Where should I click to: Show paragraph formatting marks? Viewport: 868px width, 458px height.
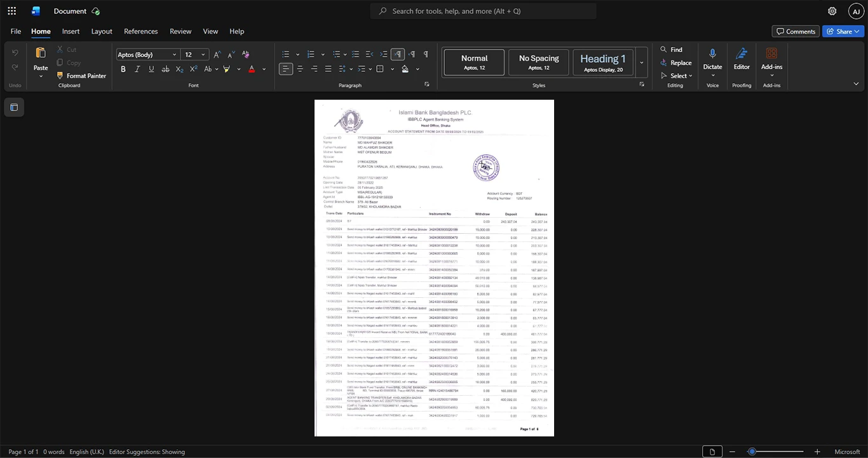click(x=426, y=54)
